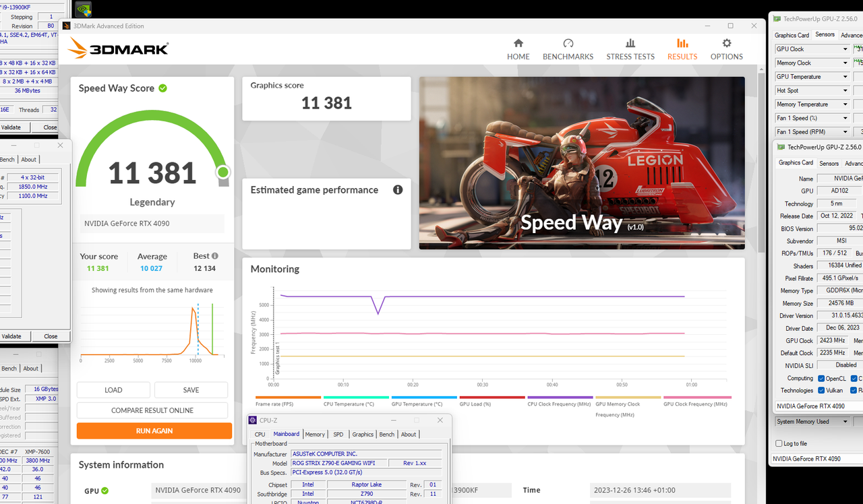Click the Time value 2023-12-26 13:46
The image size is (863, 504).
coord(661,491)
